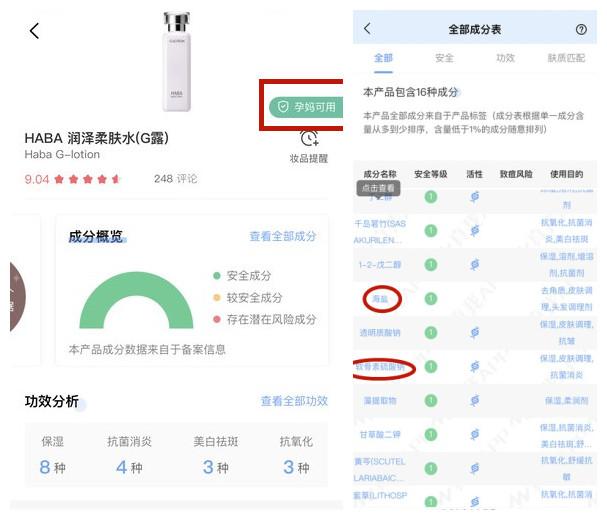
Task: Tap the Haba G-lotion subtitle
Action: (62, 154)
